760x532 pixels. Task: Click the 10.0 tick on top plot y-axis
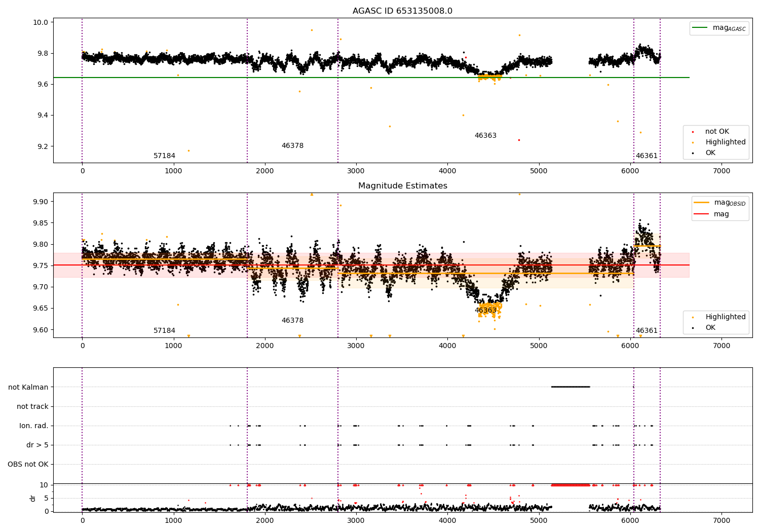(x=41, y=22)
